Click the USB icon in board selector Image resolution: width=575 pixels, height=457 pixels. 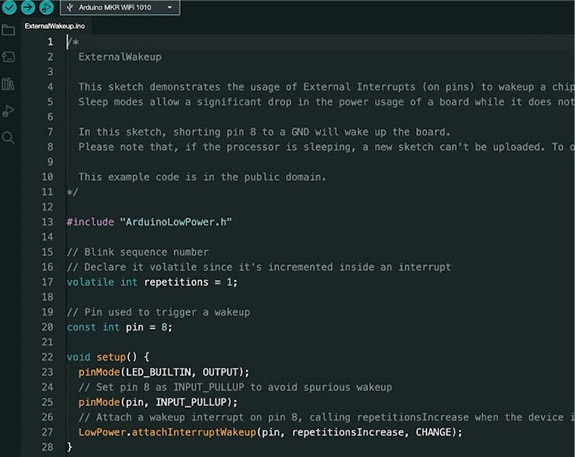click(x=70, y=7)
